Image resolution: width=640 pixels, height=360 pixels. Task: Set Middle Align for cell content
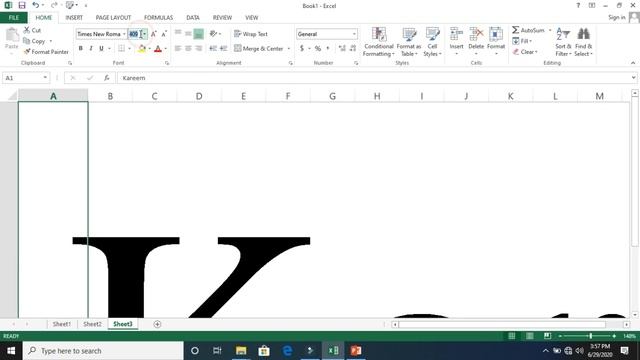(188, 34)
